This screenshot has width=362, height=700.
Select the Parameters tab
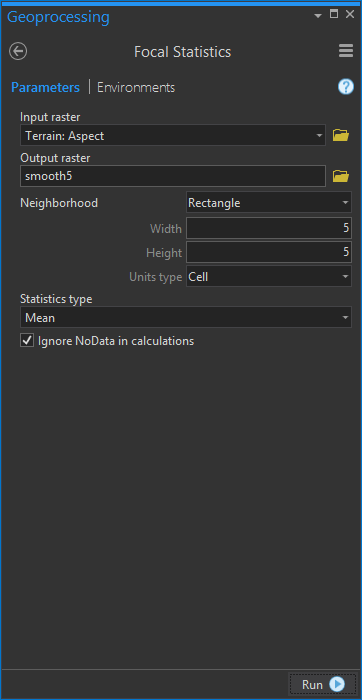click(x=45, y=88)
